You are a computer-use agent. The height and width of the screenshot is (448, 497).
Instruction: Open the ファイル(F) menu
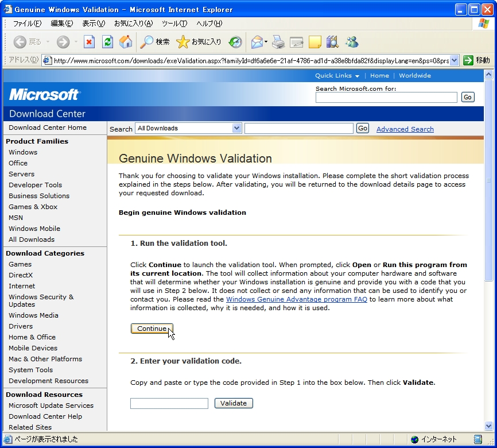27,24
